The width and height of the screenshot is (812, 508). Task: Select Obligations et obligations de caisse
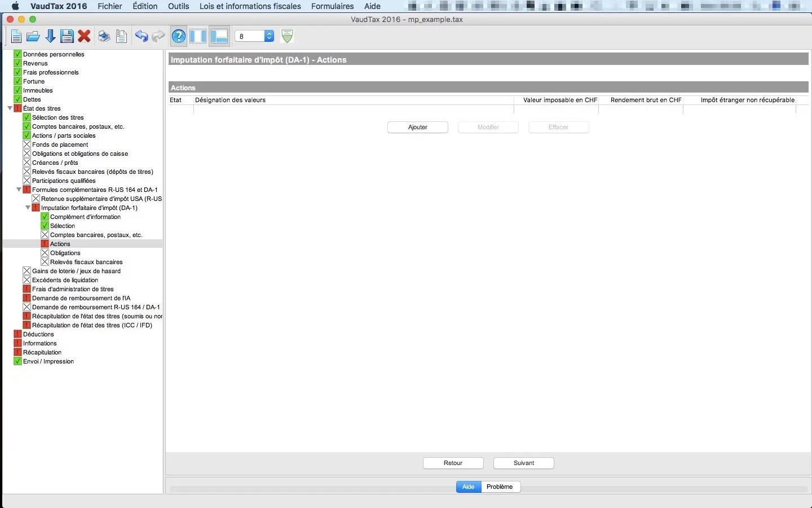(x=80, y=154)
